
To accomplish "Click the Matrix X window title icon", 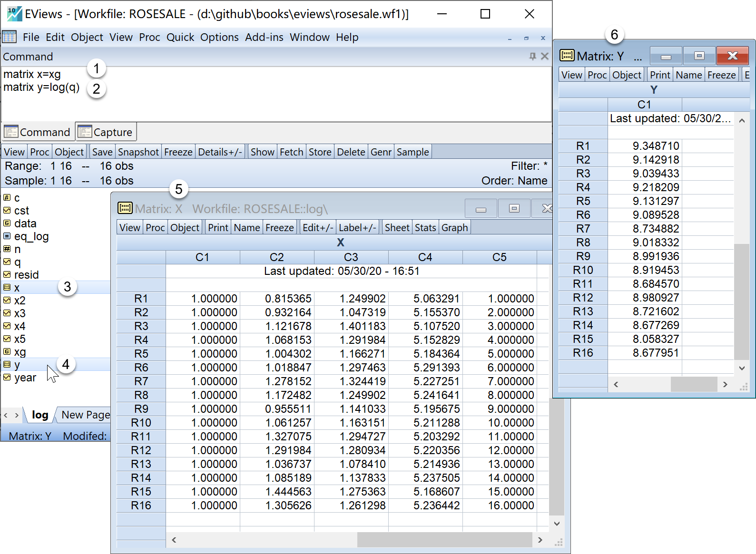I will point(125,208).
